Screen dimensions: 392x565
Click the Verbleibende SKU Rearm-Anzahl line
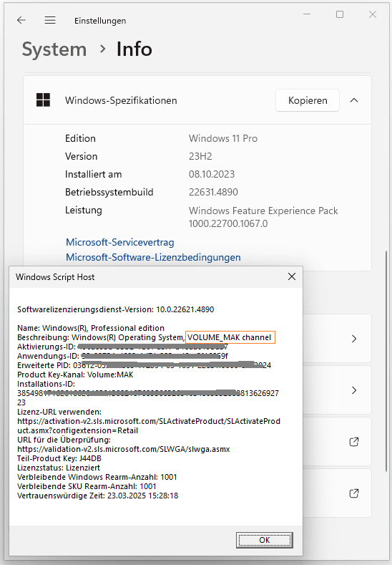[87, 486]
